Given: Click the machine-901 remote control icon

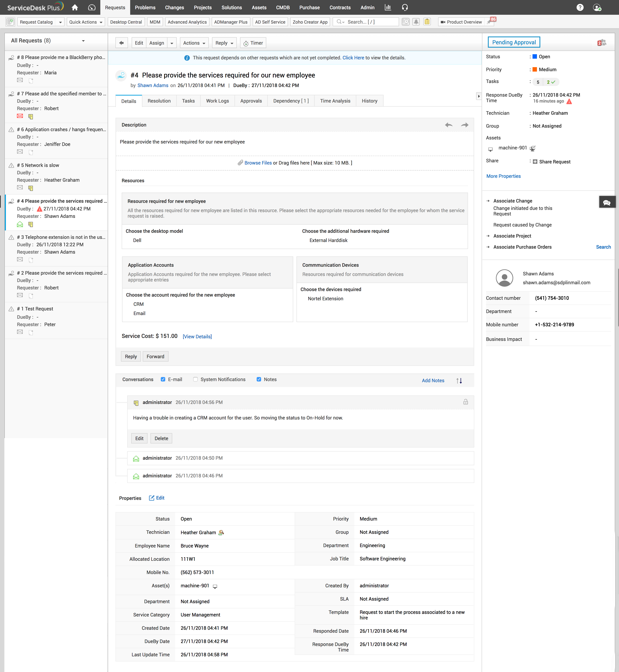Looking at the screenshot, I should (x=533, y=148).
